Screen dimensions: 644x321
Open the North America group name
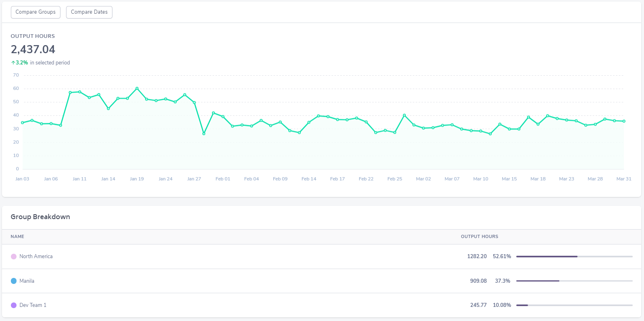tap(36, 257)
